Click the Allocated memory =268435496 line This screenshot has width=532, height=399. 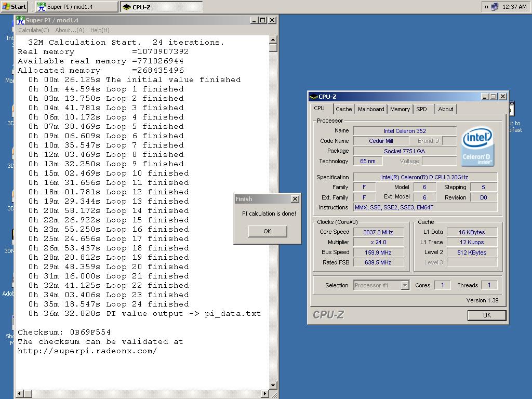[x=101, y=70]
